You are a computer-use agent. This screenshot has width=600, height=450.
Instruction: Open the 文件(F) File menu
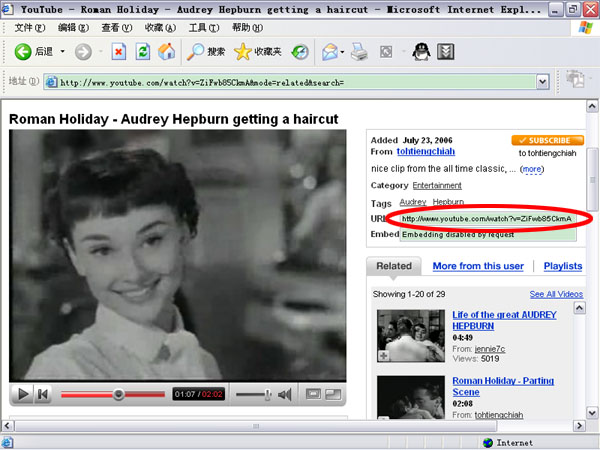(29, 28)
